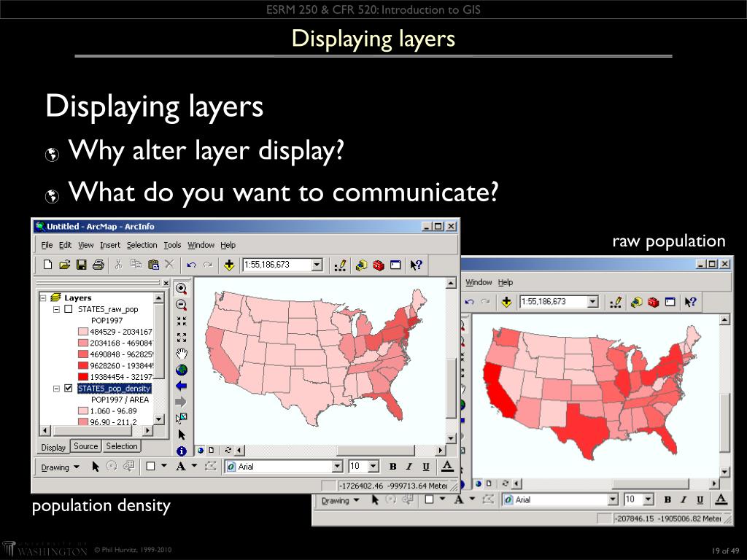Select the Pan hand tool

point(182,354)
